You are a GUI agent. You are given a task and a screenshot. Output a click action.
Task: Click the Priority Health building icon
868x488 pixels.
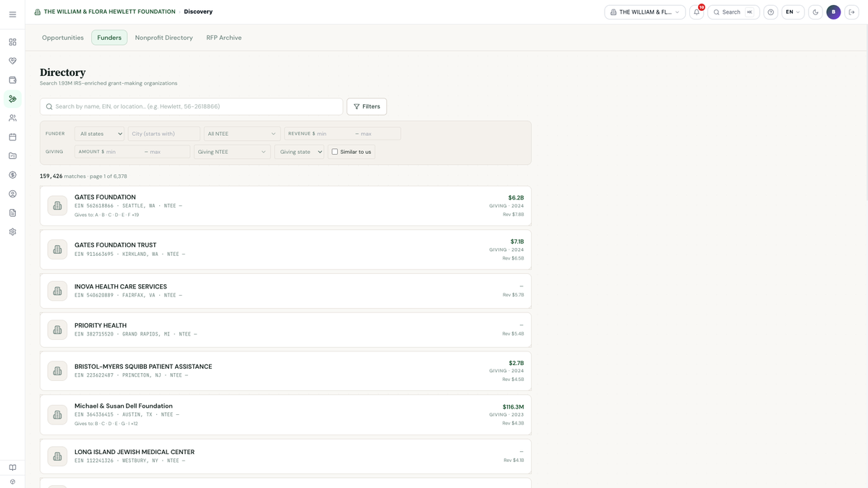pos(57,330)
